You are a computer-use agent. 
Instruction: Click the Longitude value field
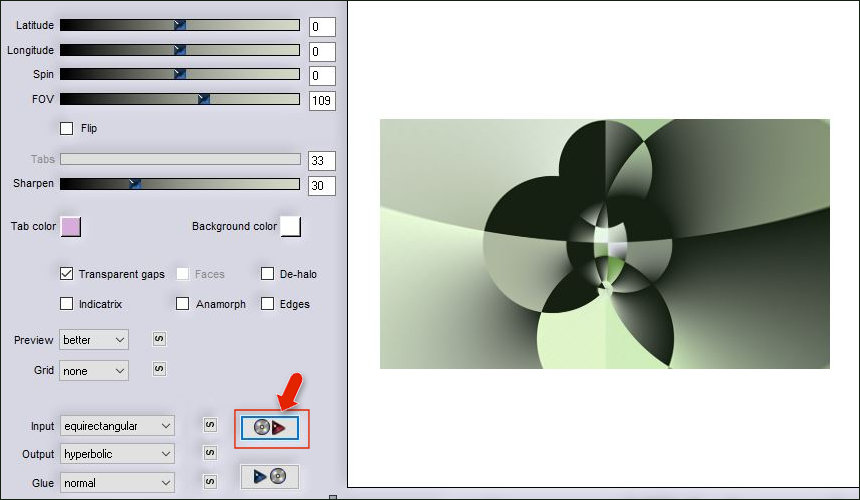click(x=322, y=52)
